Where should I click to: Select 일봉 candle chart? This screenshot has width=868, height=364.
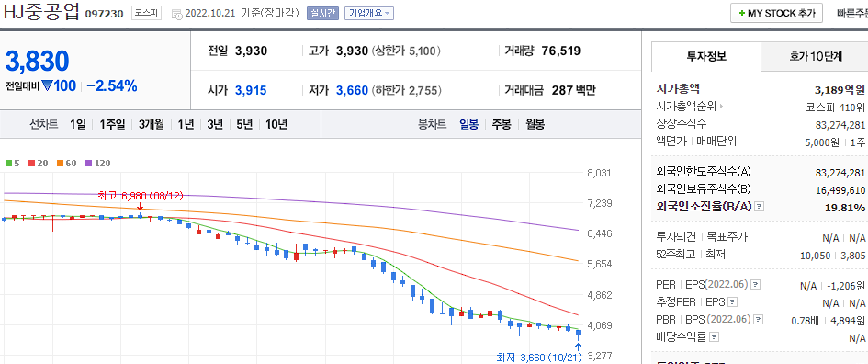pos(468,125)
